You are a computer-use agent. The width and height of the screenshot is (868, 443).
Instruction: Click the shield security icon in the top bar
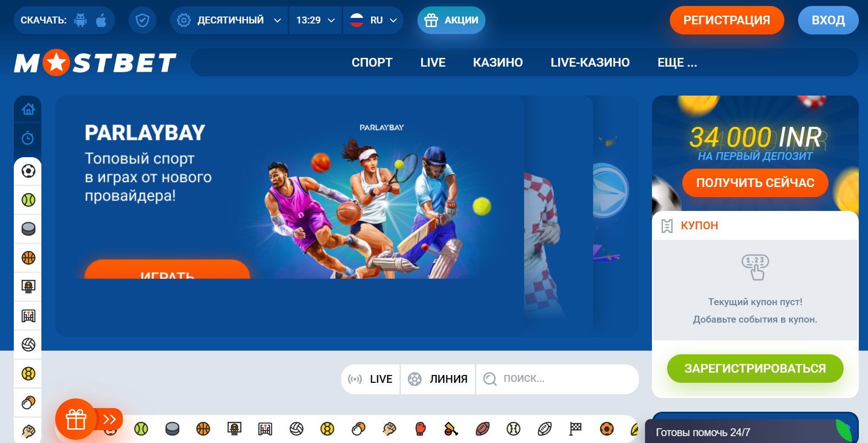click(143, 20)
